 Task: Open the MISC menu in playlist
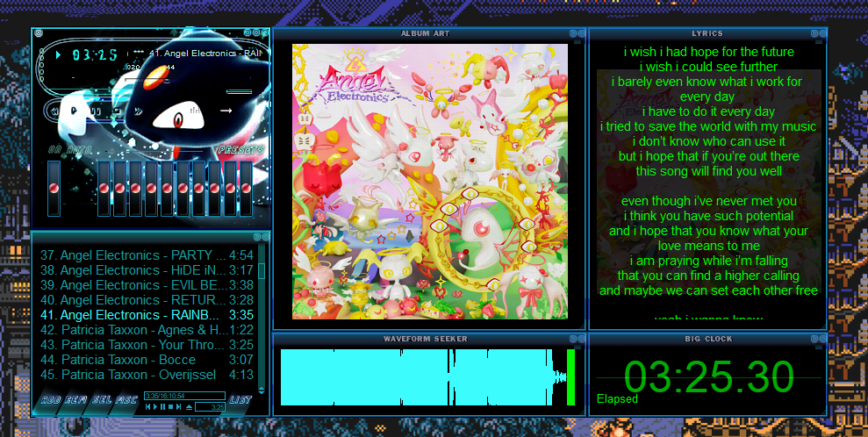126,400
